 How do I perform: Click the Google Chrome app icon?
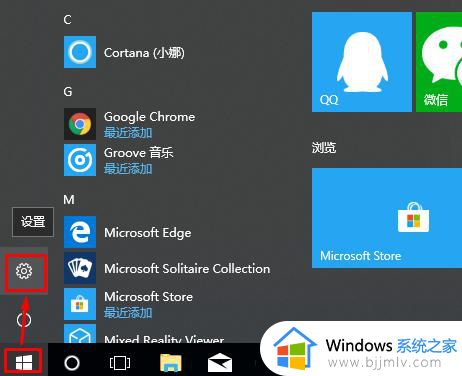80,124
